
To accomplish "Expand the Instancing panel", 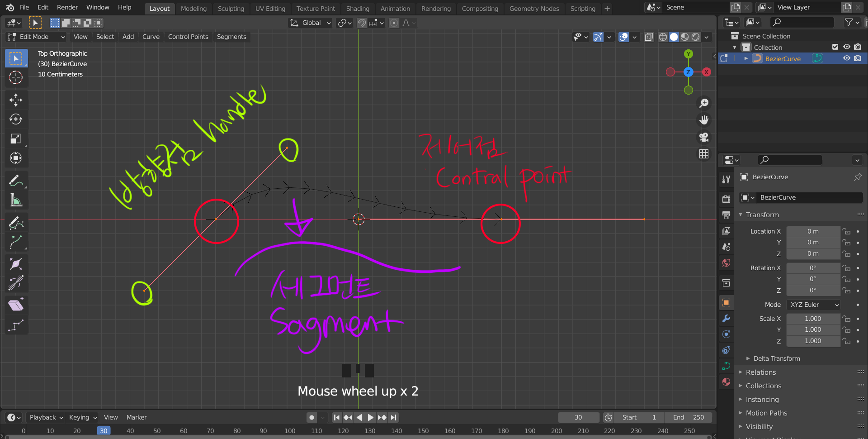I will click(x=762, y=399).
